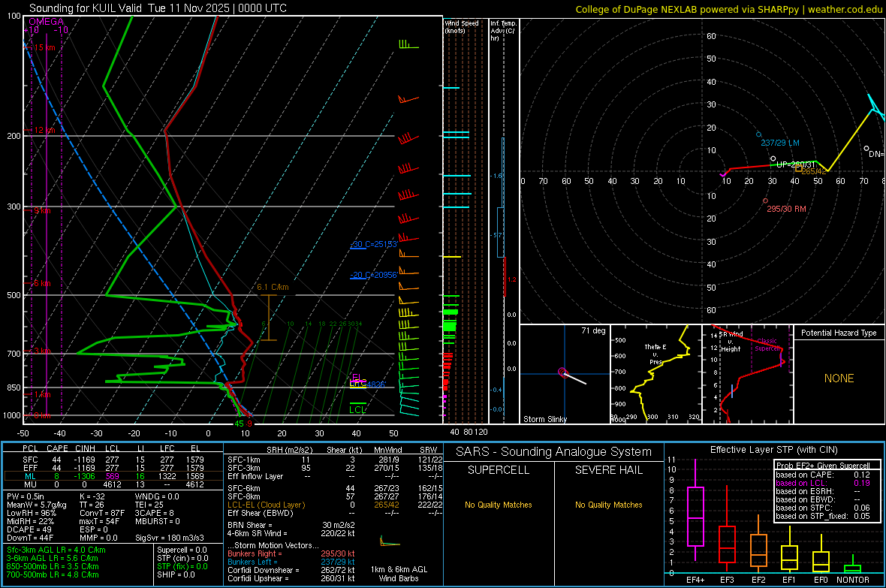The width and height of the screenshot is (886, 588).
Task: Click '1km & 6km AGL Wind Barbs' caption
Action: pos(399,574)
